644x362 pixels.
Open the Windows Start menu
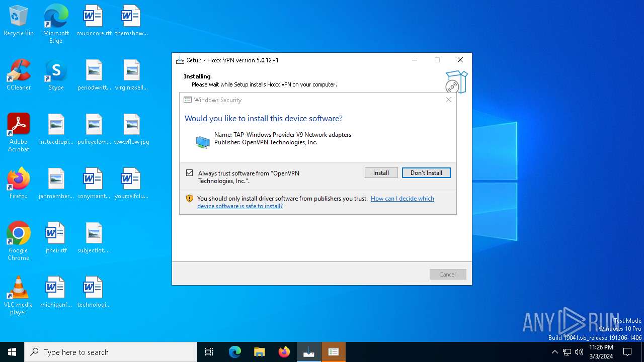tap(12, 352)
